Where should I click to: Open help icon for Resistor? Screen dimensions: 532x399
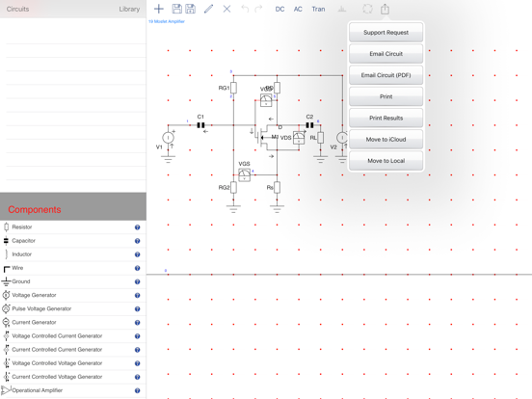tap(138, 227)
